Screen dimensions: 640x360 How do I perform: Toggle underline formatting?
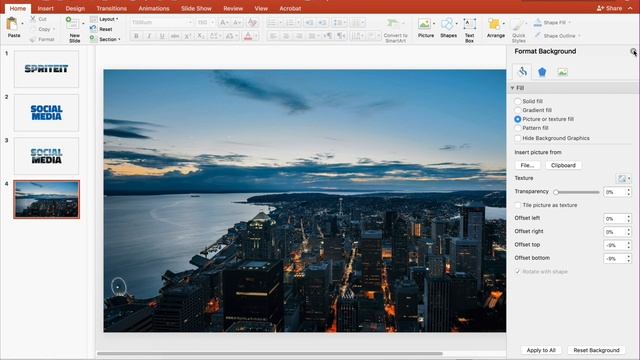[162, 36]
